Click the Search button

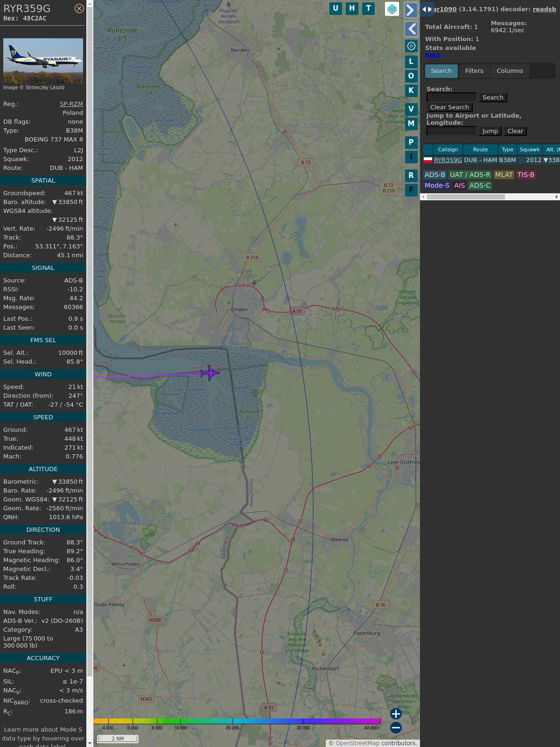[493, 97]
